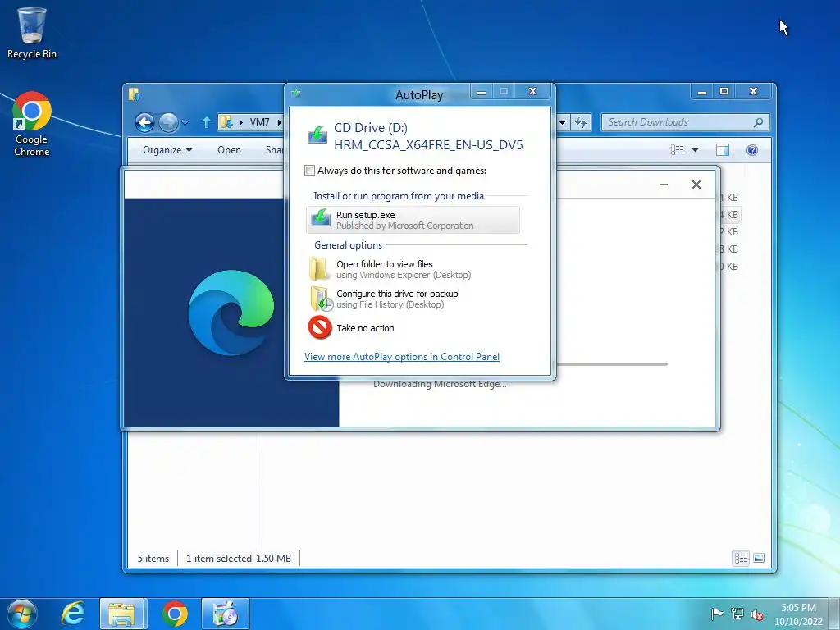Click Show desktop at the taskbar end

click(836, 614)
